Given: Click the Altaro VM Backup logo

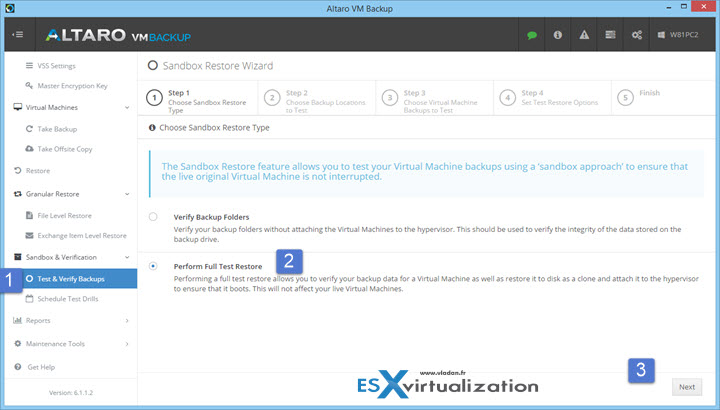Looking at the screenshot, I should 118,35.
